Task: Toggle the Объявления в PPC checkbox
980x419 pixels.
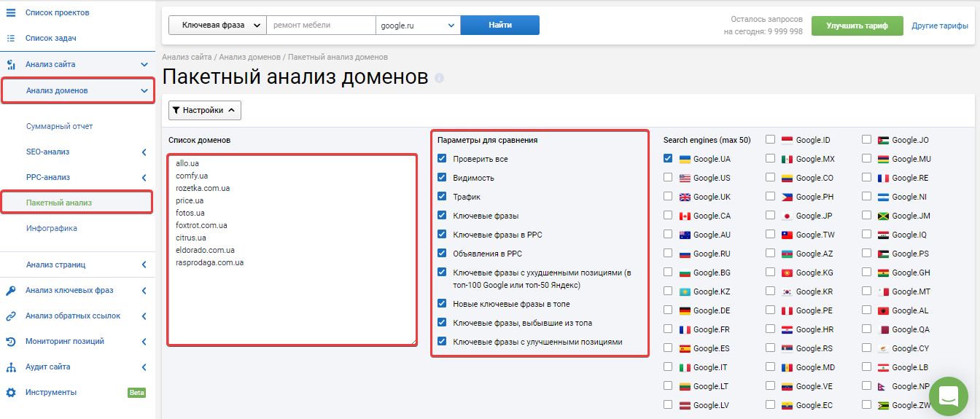Action: [442, 253]
